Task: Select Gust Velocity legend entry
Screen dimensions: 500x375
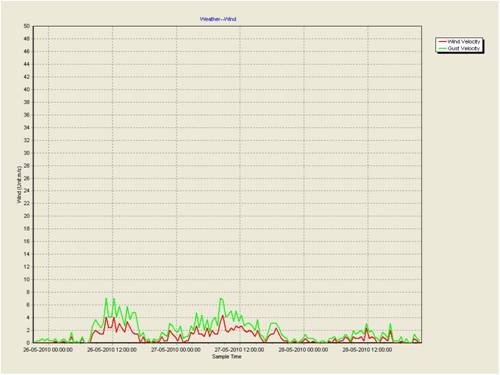Action: pos(460,48)
